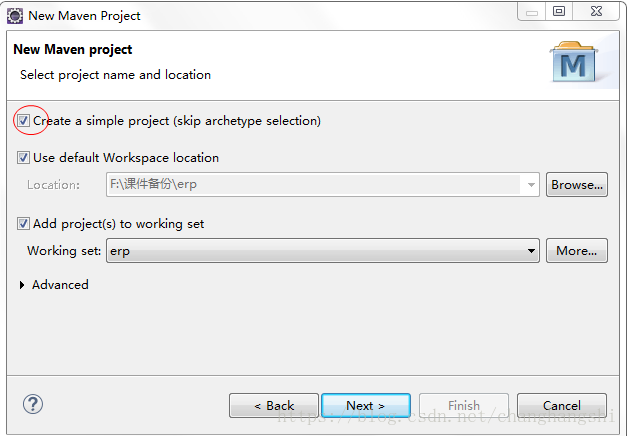The image size is (628, 436).
Task: Expand the Advanced section
Action: click(x=22, y=285)
